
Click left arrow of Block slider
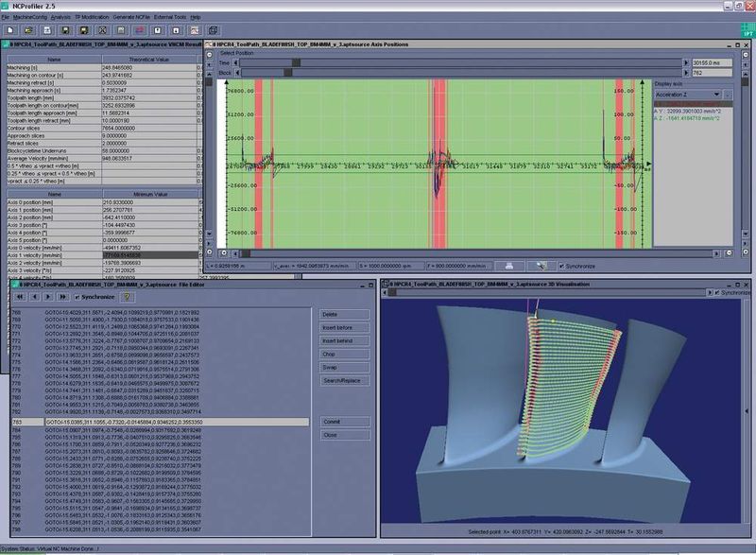[237, 73]
